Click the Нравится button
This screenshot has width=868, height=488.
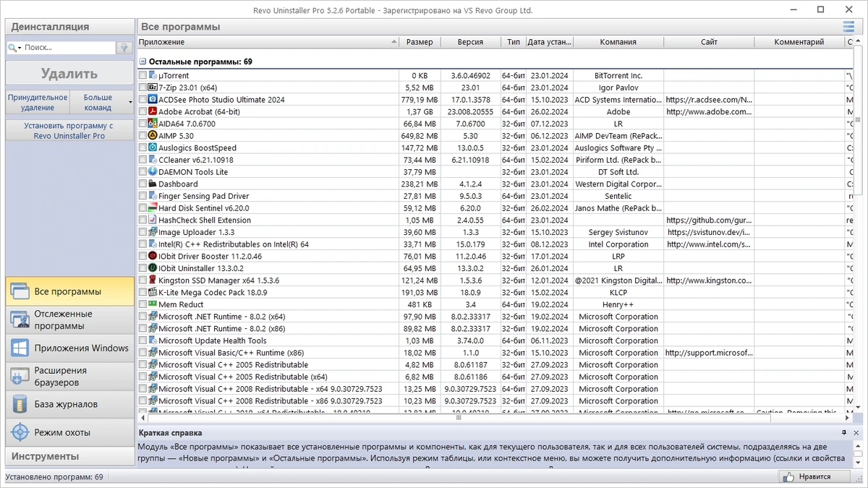(x=816, y=476)
